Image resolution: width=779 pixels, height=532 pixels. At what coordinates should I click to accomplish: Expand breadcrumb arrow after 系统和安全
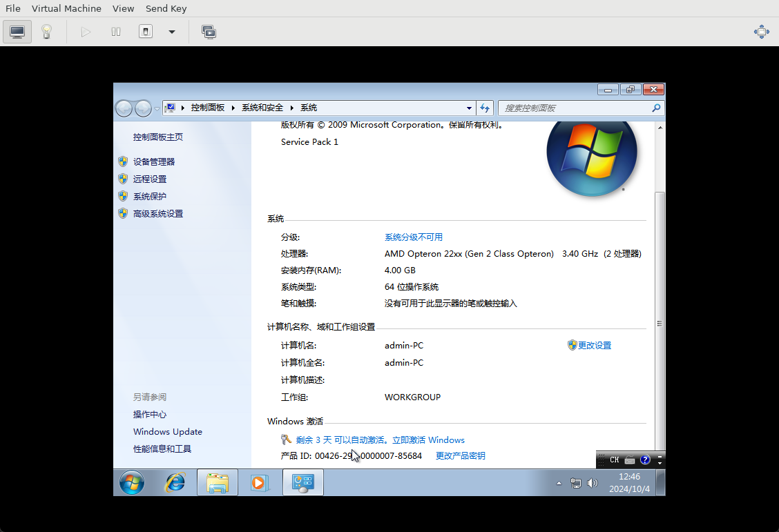(291, 108)
